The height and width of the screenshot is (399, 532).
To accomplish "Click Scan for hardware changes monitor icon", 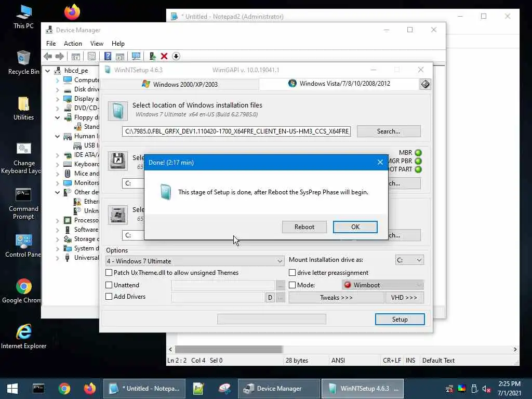I will tap(136, 56).
